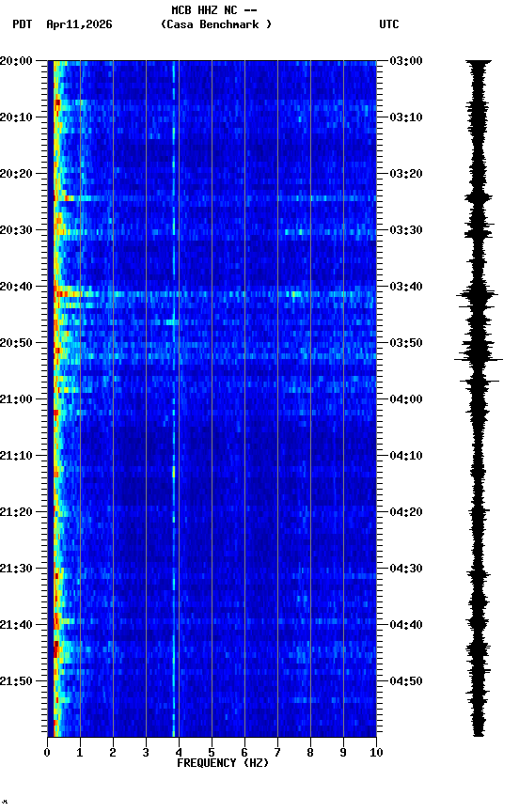Click the UTC time label 04:00
This screenshot has width=519, height=812.
click(406, 399)
